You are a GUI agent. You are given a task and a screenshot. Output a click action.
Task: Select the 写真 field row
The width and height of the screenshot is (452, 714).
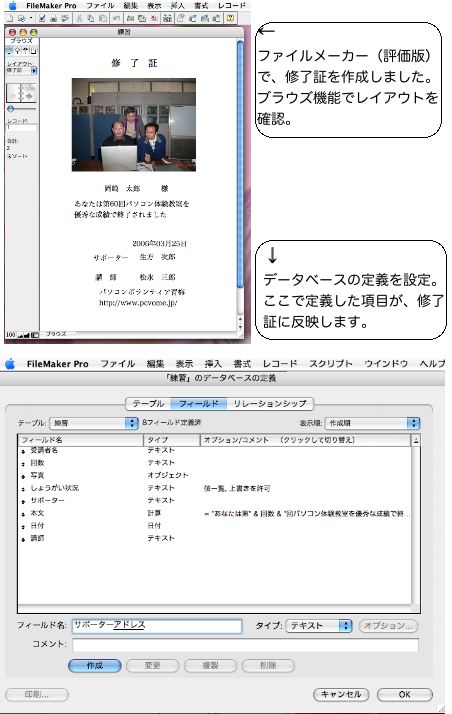(214, 475)
